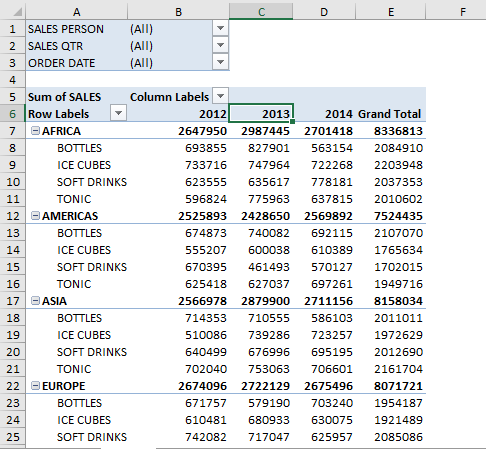This screenshot has width=486, height=449.
Task: Click the 2013 column label cell
Action: tap(261, 114)
